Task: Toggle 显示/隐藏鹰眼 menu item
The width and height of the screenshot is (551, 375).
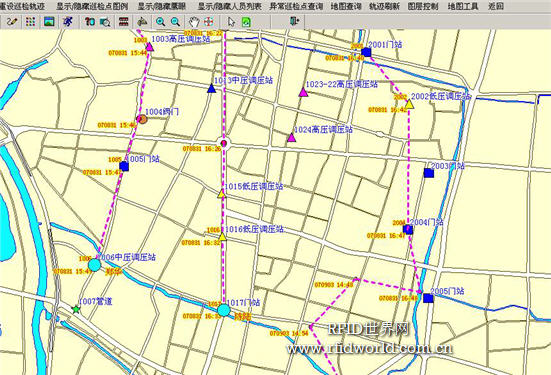Action: tap(161, 6)
